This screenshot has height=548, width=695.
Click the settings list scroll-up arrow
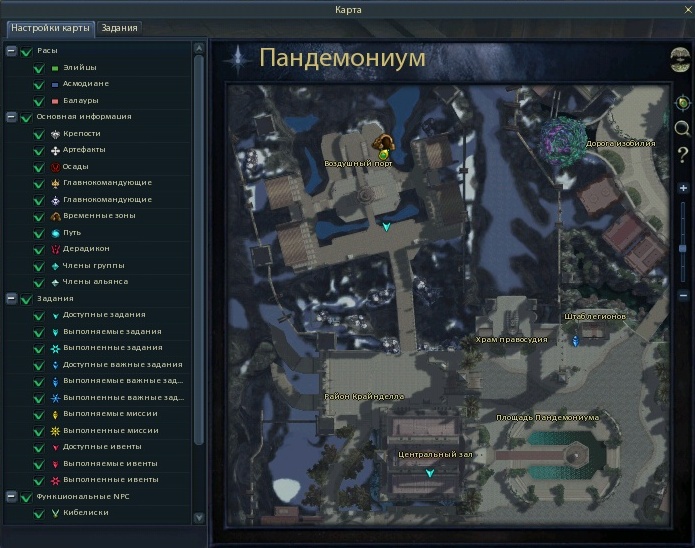[199, 48]
